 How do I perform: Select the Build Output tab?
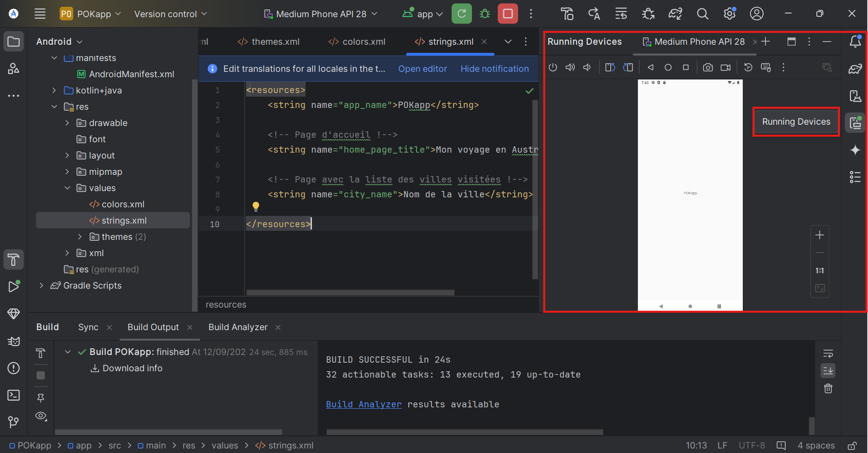[x=153, y=327]
